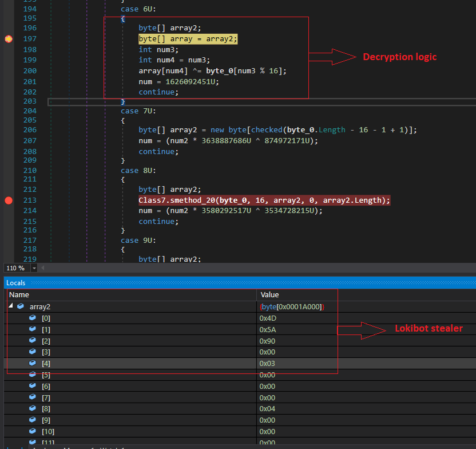Click the 110 % zoom level field
This screenshot has width=476, height=449.
(x=17, y=268)
